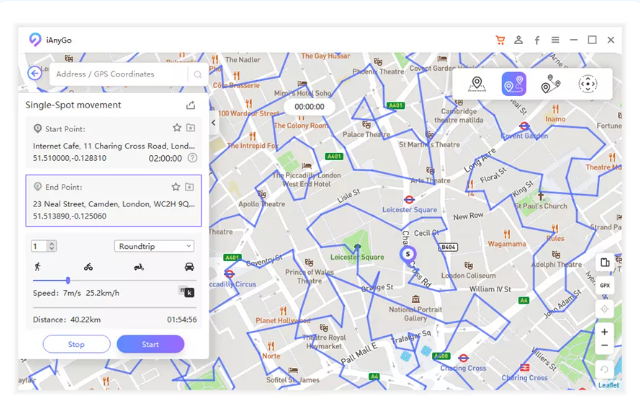Favorite the End Point location star
This screenshot has width=640, height=412.
[176, 187]
